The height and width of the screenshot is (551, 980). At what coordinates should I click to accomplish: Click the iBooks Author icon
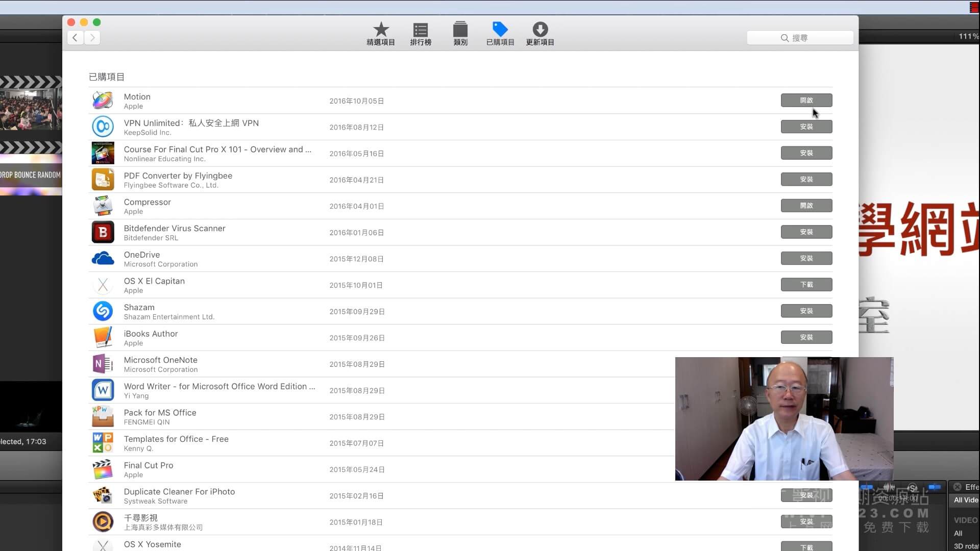pos(103,337)
